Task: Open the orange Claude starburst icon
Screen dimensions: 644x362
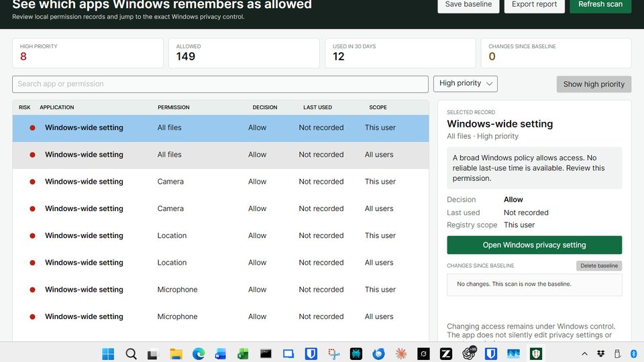Action: point(401,353)
